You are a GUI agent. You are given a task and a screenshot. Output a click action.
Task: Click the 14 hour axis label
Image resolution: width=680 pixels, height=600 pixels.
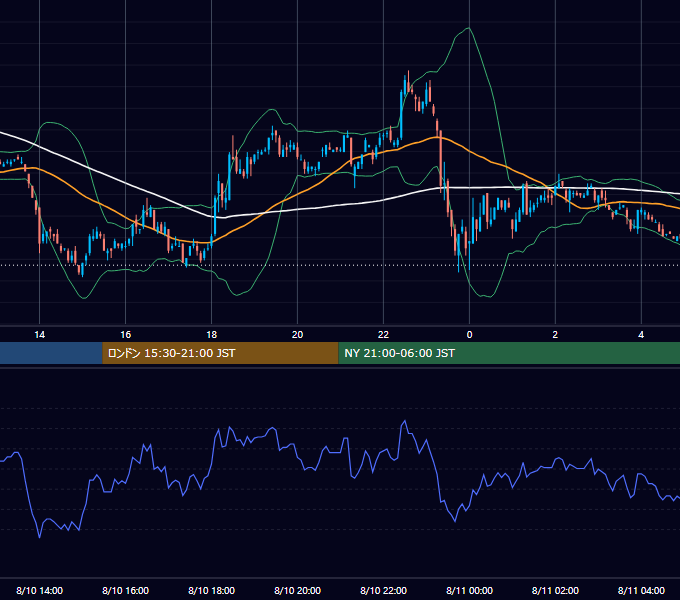point(39,335)
